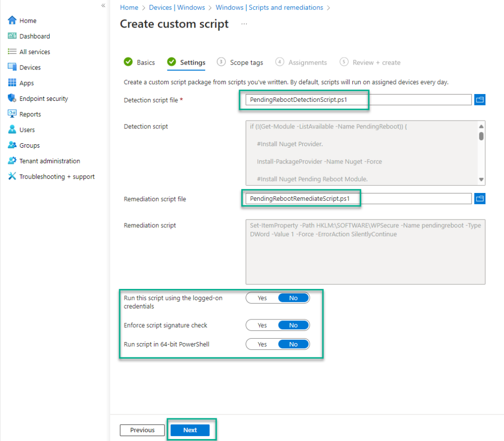Open the Endpoint security shield icon
The width and height of the screenshot is (504, 441).
(12, 98)
